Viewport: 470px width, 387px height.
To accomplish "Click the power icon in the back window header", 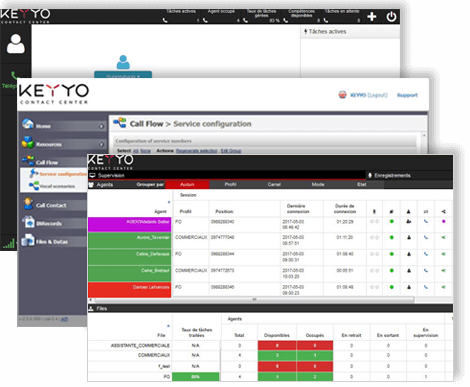I will click(x=391, y=16).
